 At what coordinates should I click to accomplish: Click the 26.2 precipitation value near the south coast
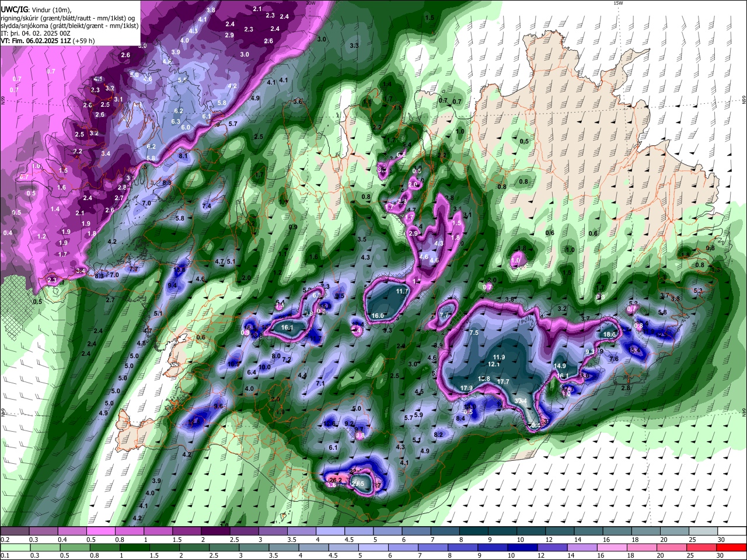[336, 480]
